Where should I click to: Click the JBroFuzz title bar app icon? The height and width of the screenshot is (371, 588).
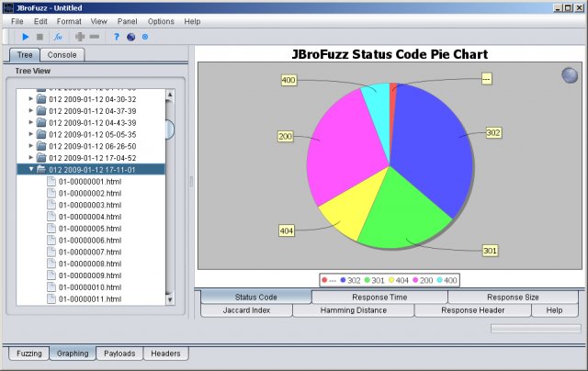click(8, 7)
